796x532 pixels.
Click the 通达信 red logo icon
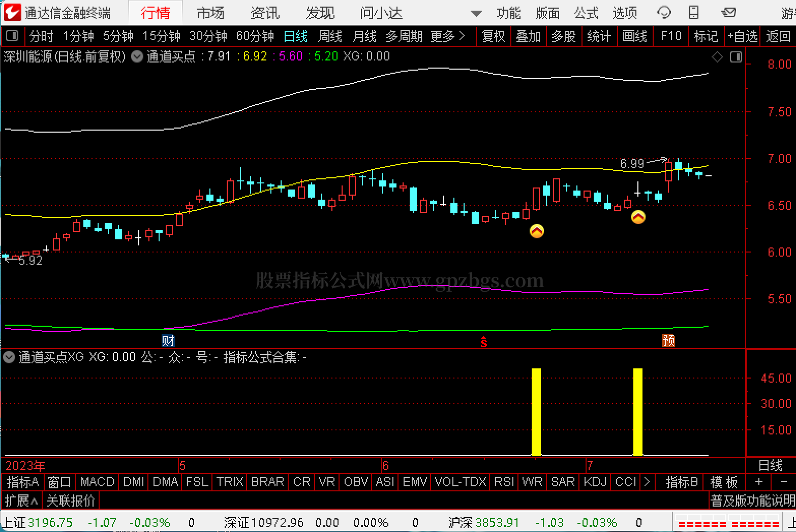[12, 12]
